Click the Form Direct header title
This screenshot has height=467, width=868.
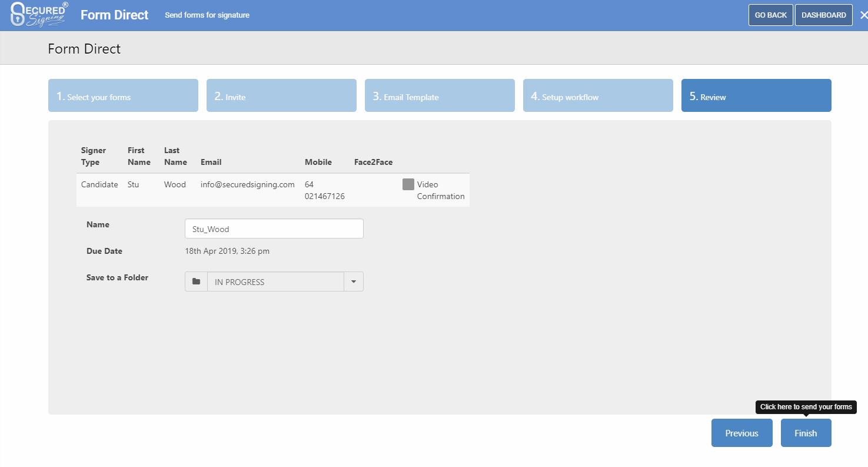[x=114, y=15]
